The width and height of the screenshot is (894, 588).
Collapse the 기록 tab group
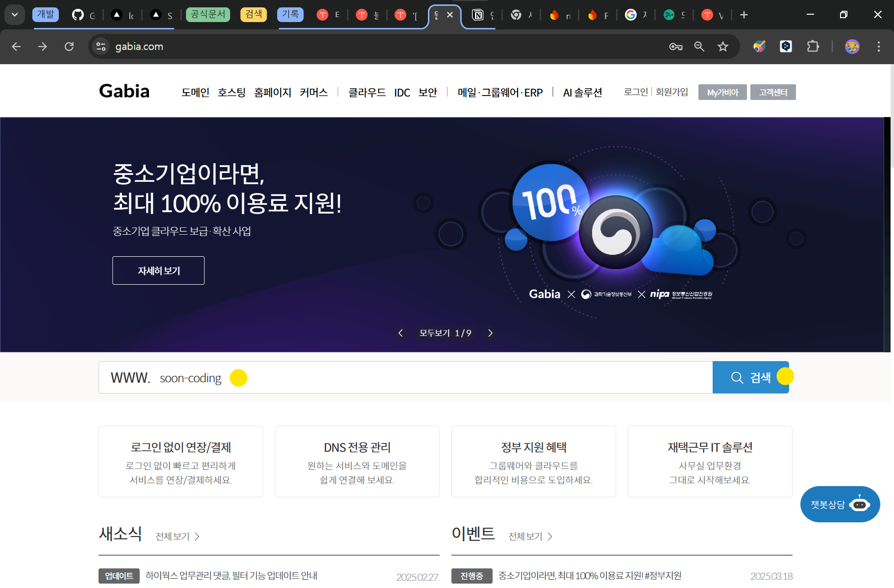[290, 14]
